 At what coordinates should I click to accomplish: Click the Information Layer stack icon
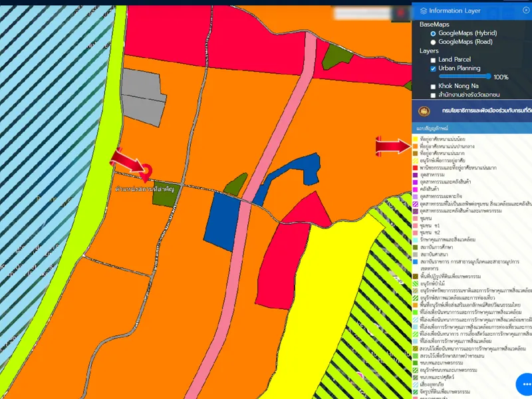point(424,11)
